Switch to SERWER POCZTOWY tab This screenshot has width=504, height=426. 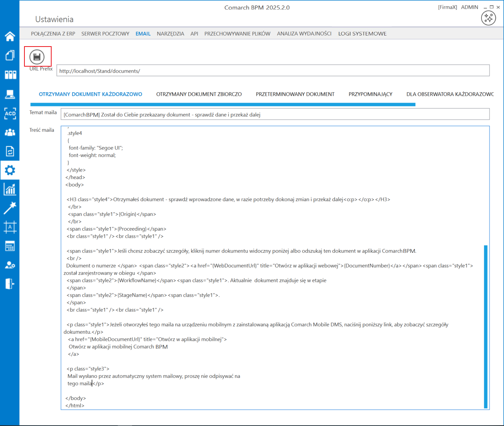[105, 34]
